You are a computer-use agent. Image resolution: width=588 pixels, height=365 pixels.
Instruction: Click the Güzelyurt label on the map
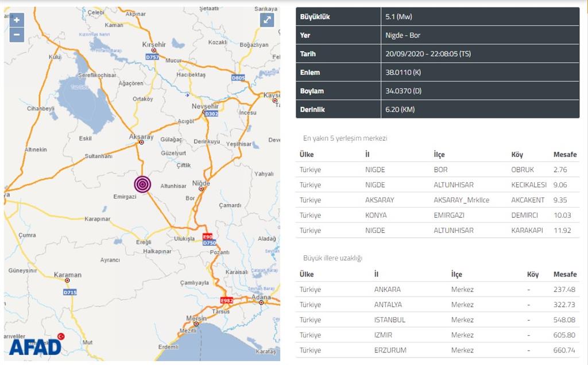(173, 153)
